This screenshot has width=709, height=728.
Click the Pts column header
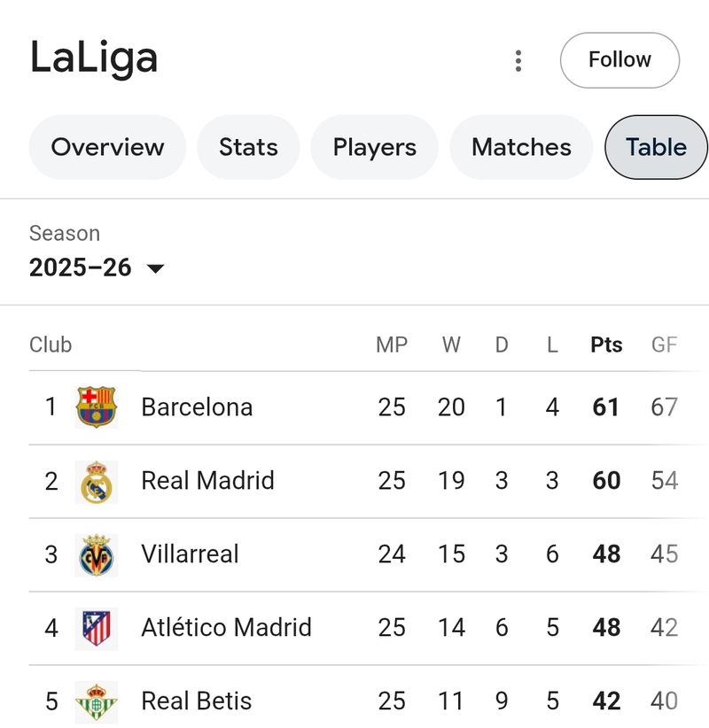click(x=606, y=345)
